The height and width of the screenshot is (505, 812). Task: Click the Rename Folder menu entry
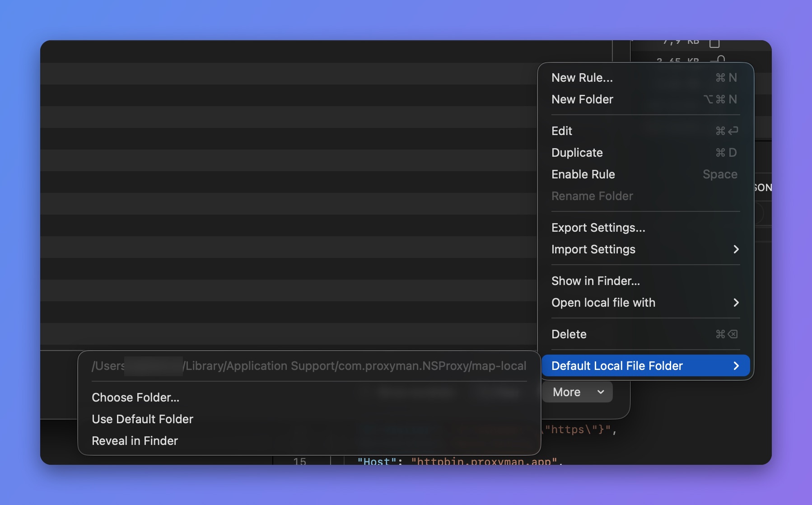pos(645,196)
